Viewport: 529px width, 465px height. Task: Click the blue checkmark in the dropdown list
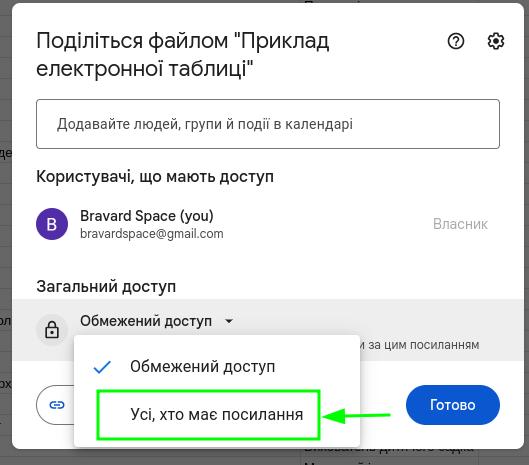point(102,367)
